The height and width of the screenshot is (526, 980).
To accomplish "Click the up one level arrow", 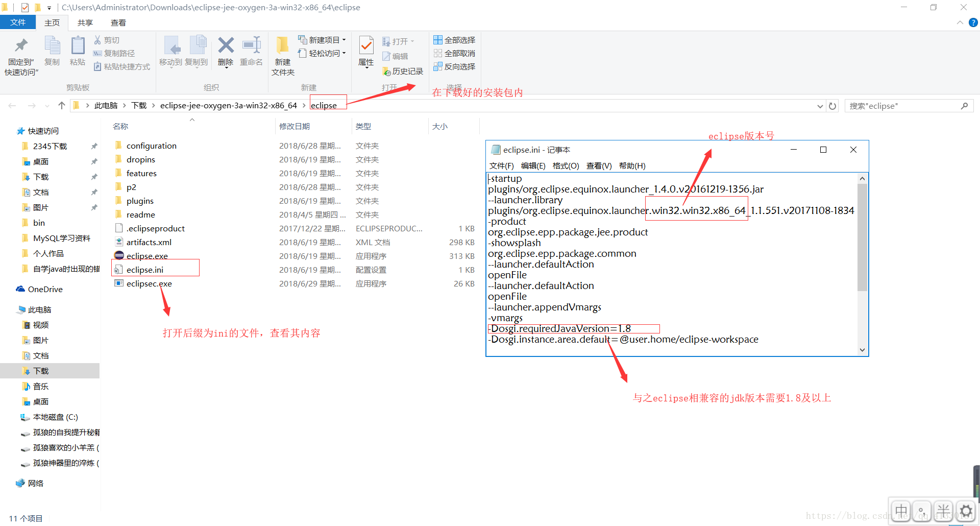I will 62,105.
